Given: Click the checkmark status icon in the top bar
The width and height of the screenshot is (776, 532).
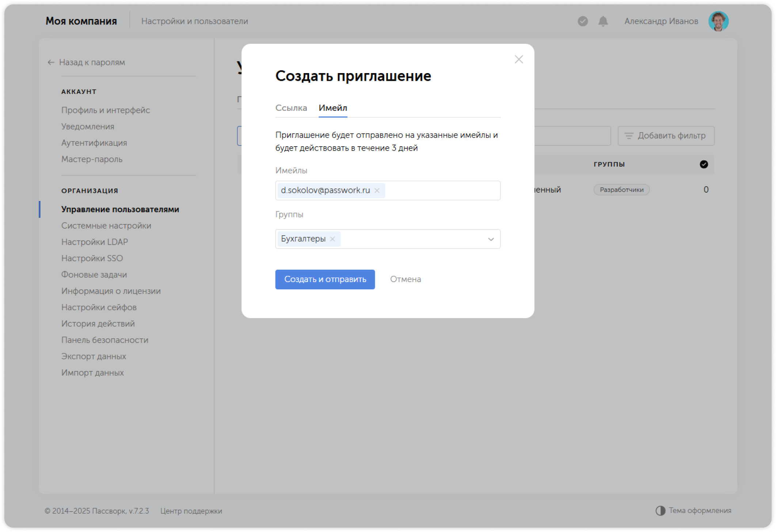Looking at the screenshot, I should [582, 22].
